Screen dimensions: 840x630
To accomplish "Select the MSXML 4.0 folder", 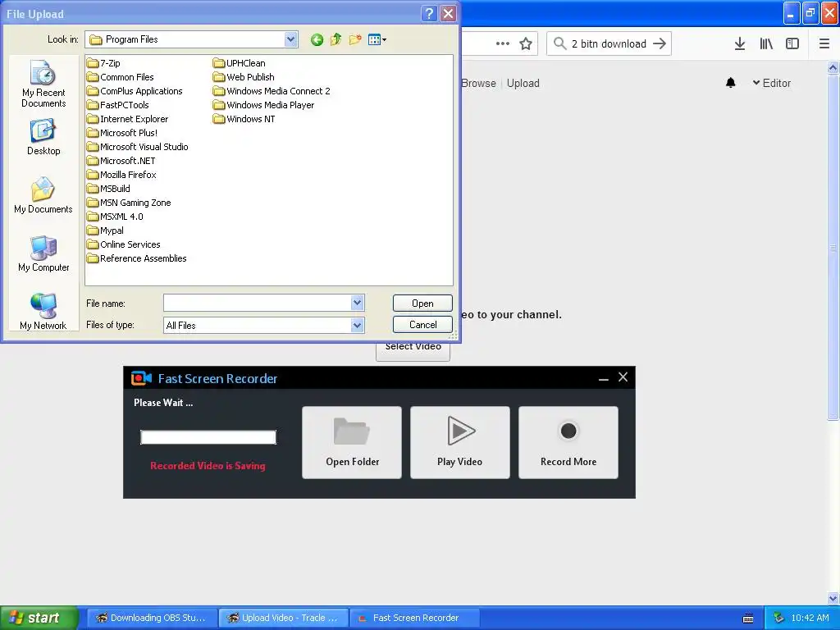I will pos(115,217).
